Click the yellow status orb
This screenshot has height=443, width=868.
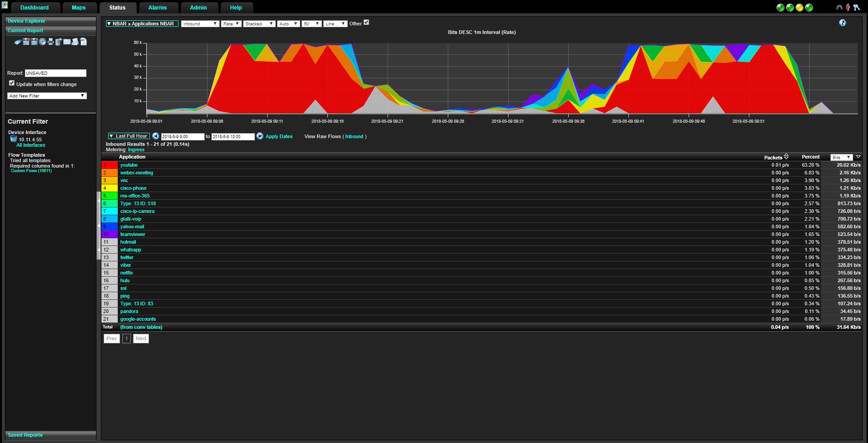tap(800, 8)
